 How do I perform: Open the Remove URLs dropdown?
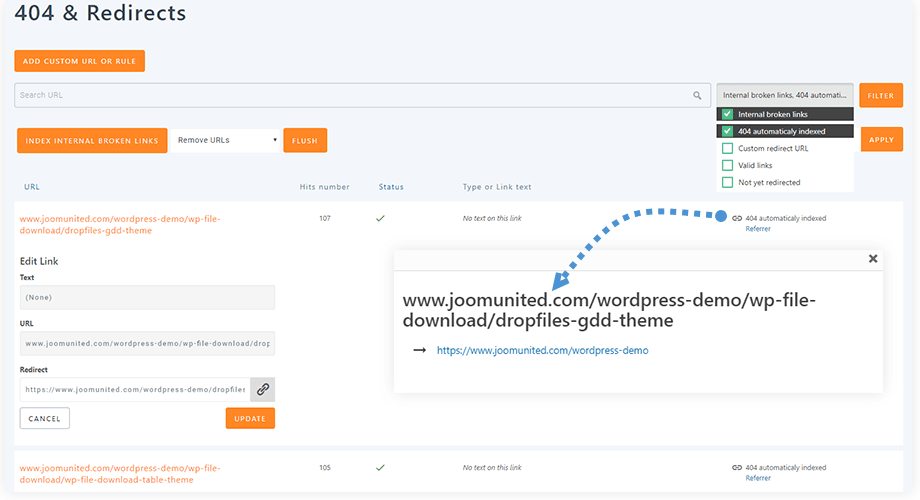coord(226,140)
